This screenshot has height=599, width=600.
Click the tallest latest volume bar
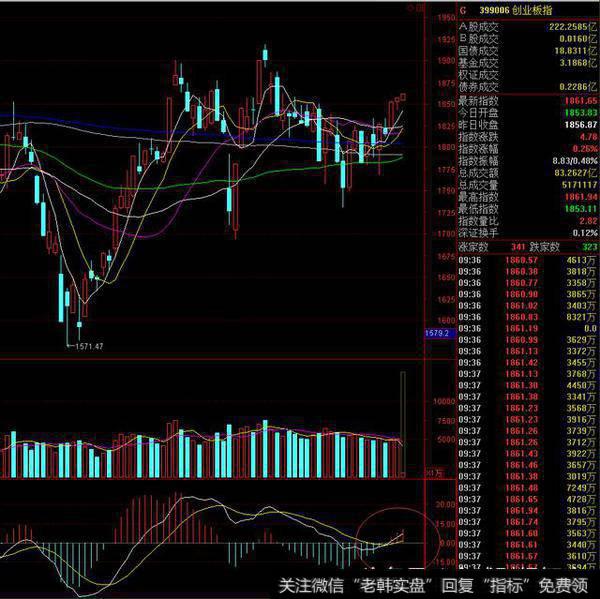(403, 424)
